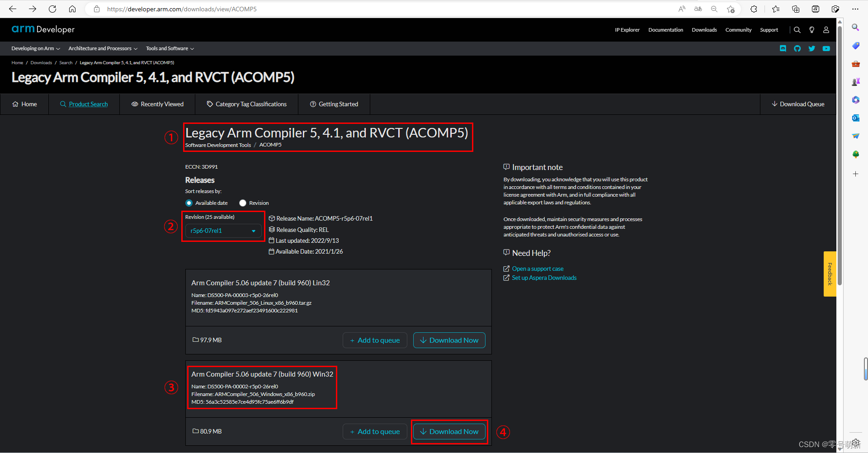Add the Lin32 compiler to queue
The height and width of the screenshot is (453, 868).
[375, 340]
